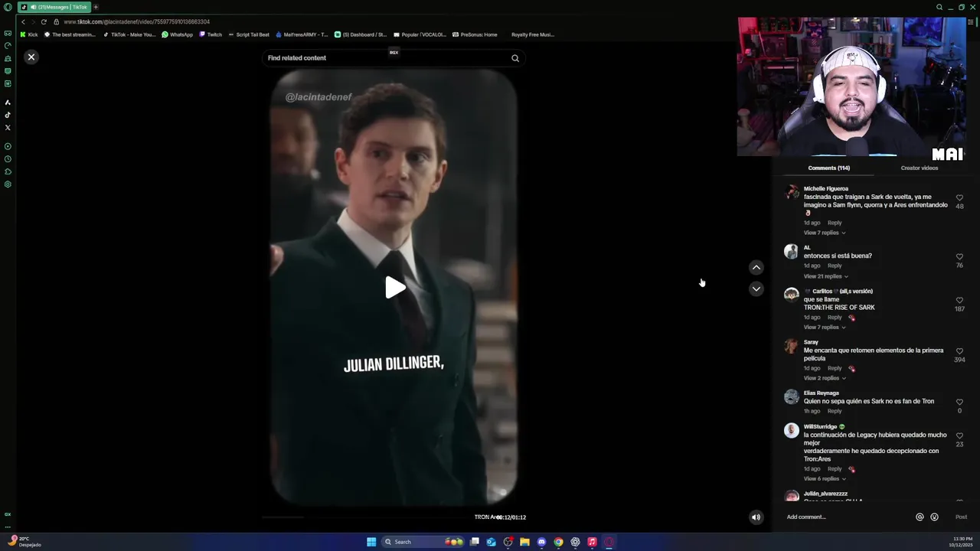Viewport: 980px width, 551px height.
Task: Open the Kick bookmark
Action: click(x=29, y=34)
